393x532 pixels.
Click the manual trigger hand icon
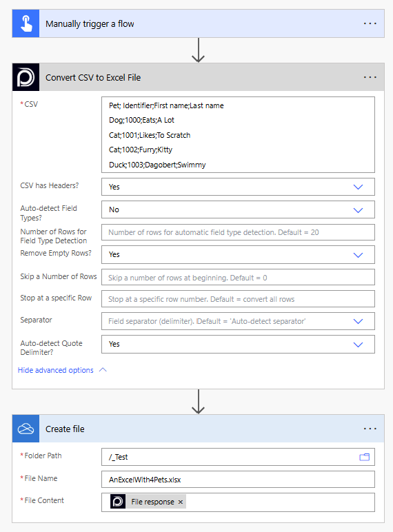tap(26, 23)
